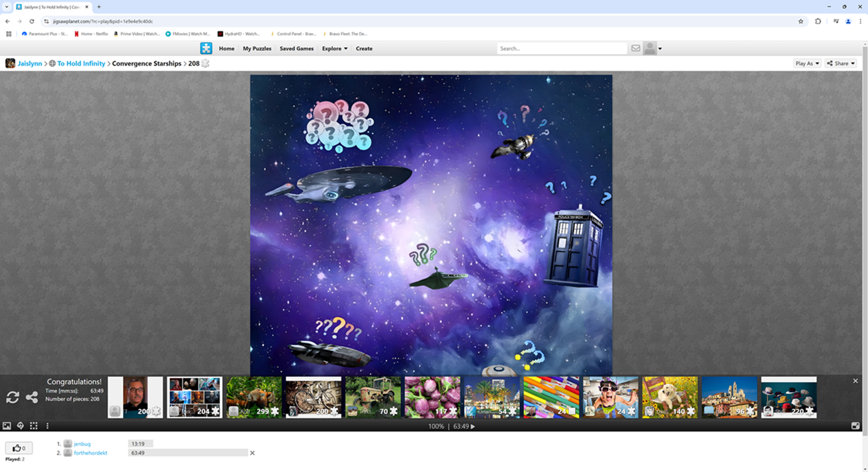This screenshot has height=472, width=868.
Task: View site information icon in address bar
Action: pos(46,21)
